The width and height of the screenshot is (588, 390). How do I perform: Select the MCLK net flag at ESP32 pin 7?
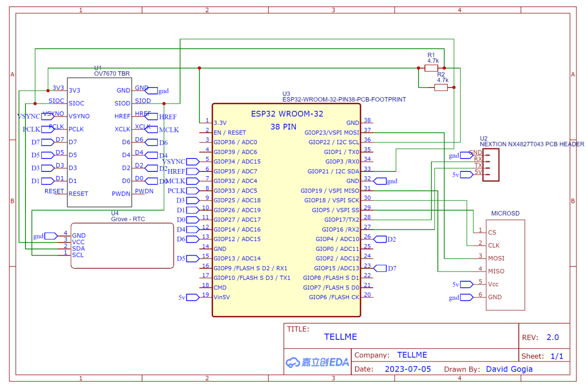(193, 181)
